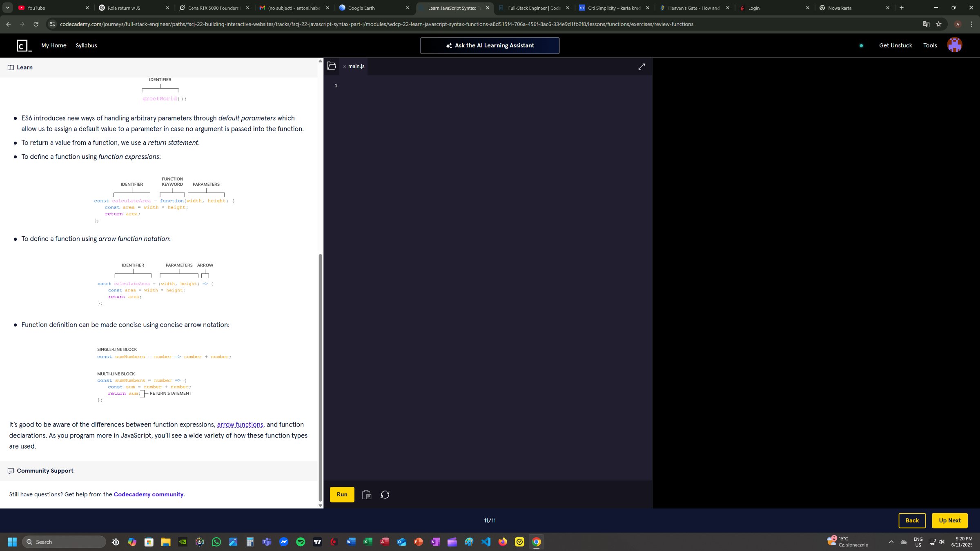The image size is (980, 551).
Task: Bookmark this page with the star icon
Action: (938, 24)
